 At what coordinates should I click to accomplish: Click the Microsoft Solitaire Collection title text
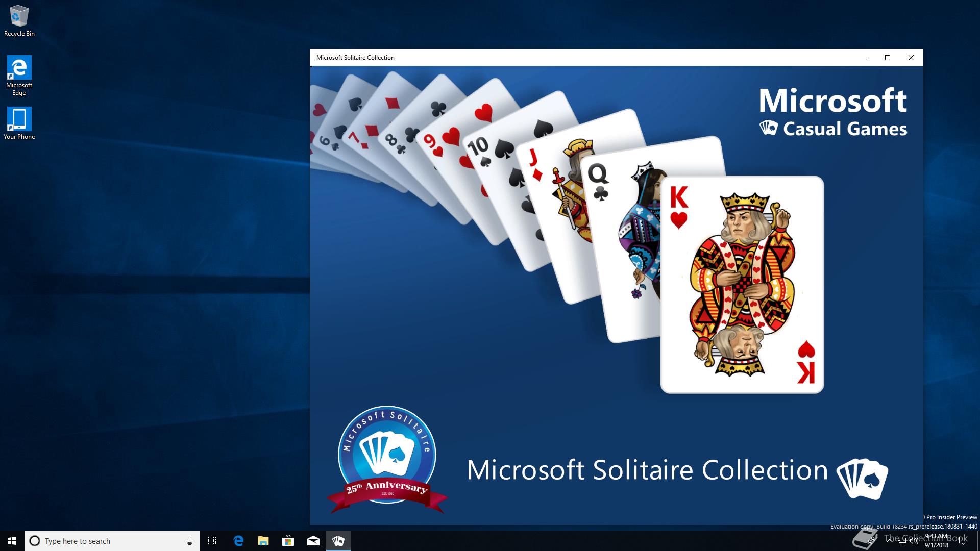click(x=647, y=470)
